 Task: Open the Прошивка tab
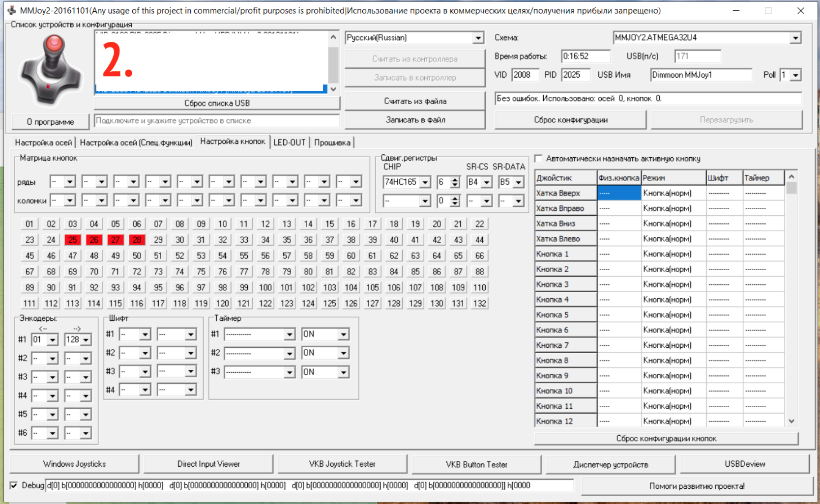(x=332, y=142)
